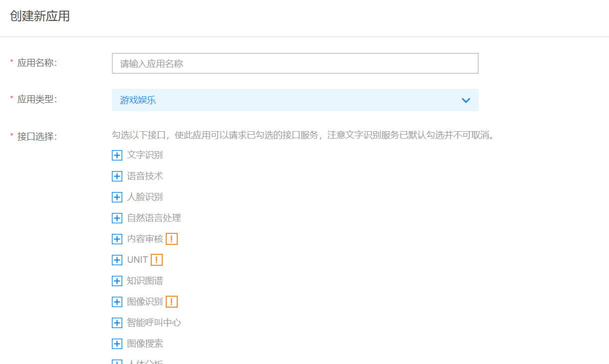Expand the 自然语言处理 plus icon
Screen dimensions: 609x364
(x=117, y=218)
